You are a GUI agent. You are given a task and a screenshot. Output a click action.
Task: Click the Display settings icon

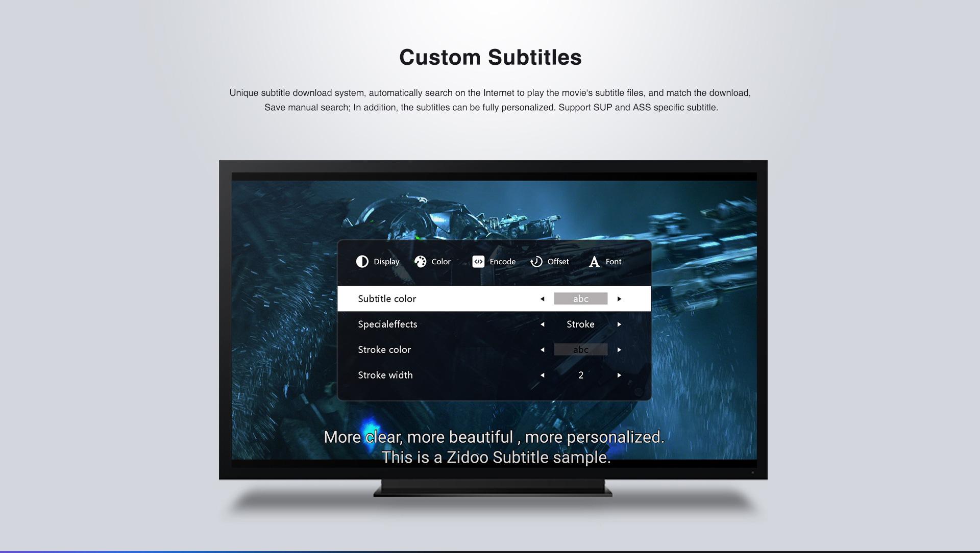point(362,261)
